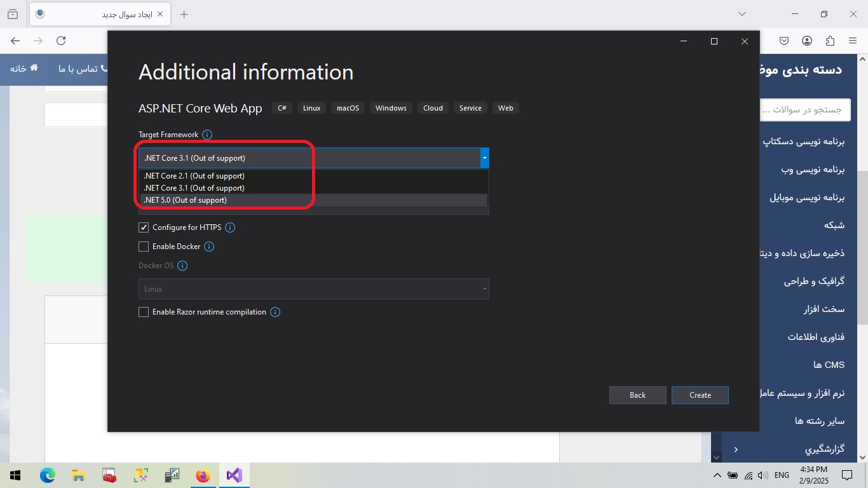Screen dimensions: 868x488
Task: Reload the browser page
Action: point(61,41)
